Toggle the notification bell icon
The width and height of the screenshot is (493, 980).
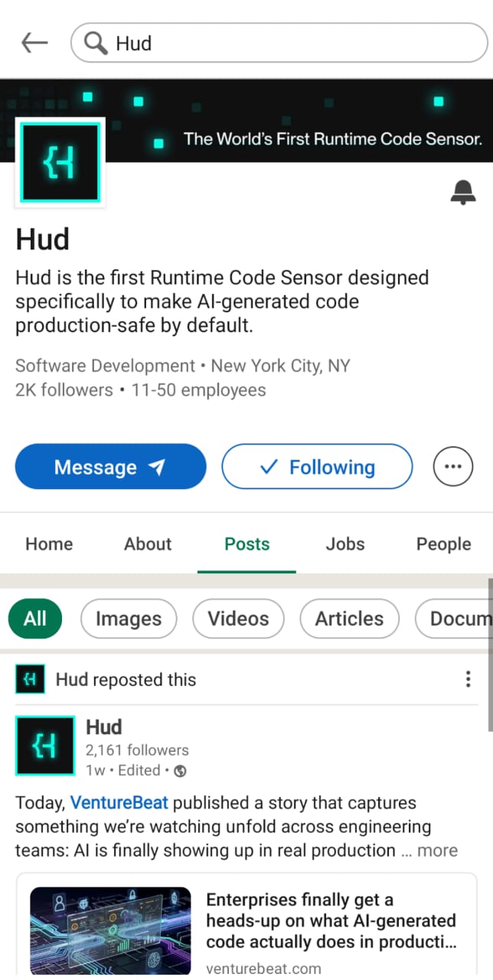(x=462, y=192)
